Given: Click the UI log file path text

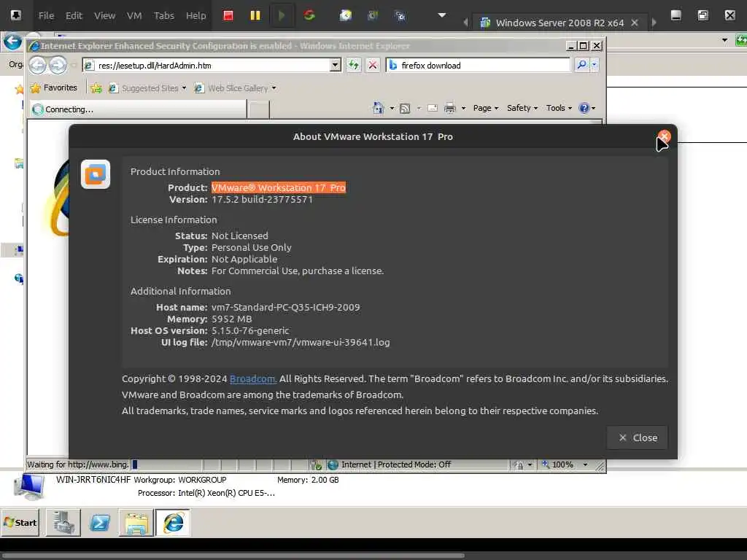Looking at the screenshot, I should click(301, 343).
